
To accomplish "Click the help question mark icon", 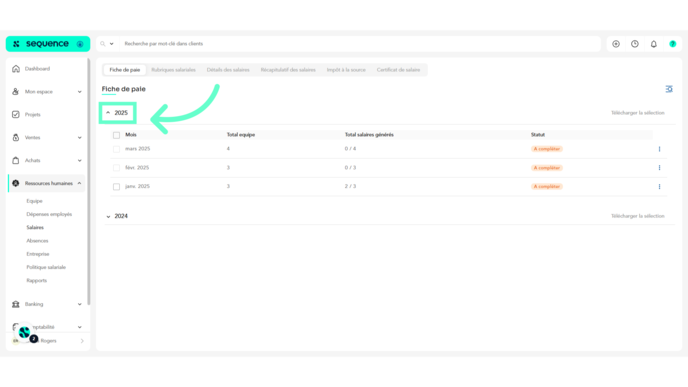I will 673,44.
